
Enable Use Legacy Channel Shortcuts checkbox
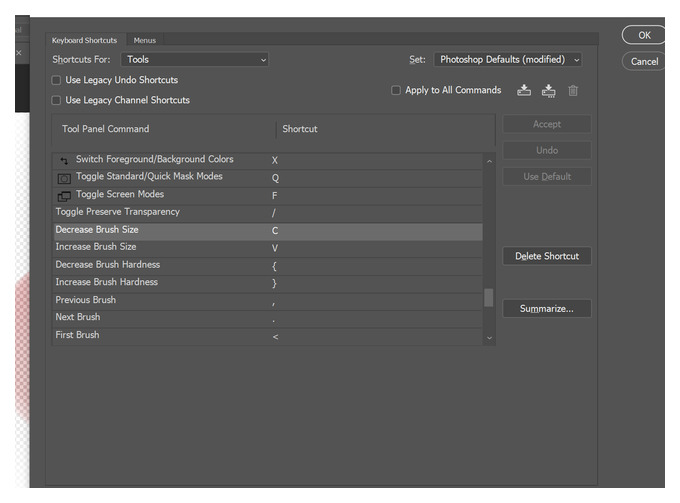coord(56,100)
